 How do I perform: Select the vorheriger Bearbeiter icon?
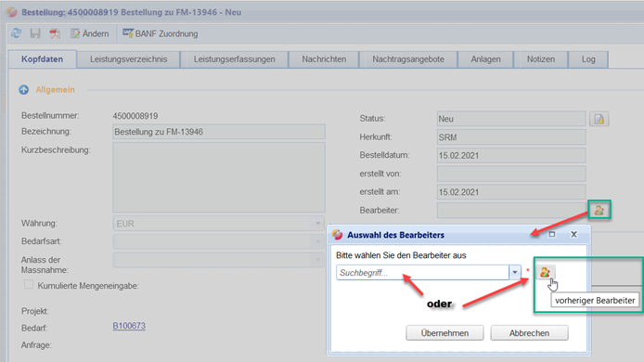pos(545,272)
